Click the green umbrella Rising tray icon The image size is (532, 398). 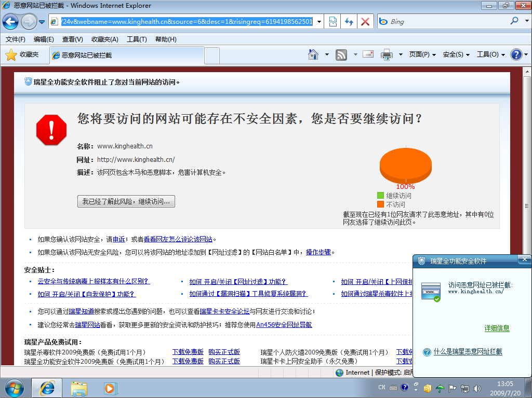[x=440, y=388]
